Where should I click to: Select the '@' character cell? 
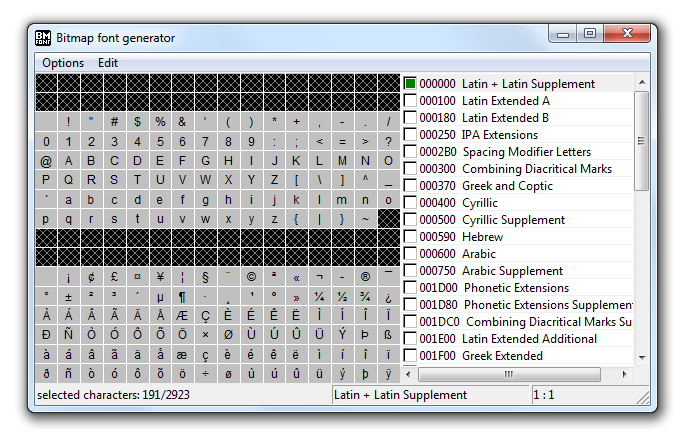tap(46, 161)
